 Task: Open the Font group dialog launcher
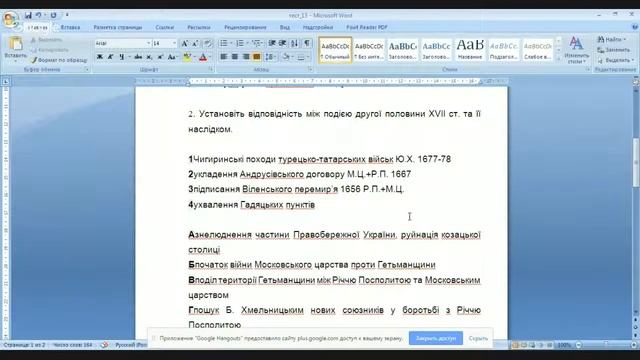click(x=211, y=70)
